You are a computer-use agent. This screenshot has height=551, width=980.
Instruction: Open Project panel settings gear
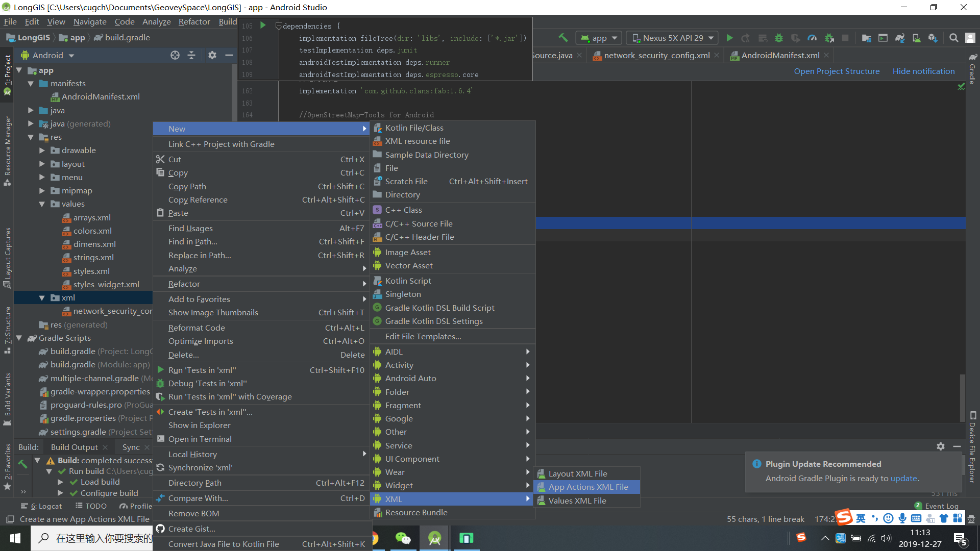212,55
